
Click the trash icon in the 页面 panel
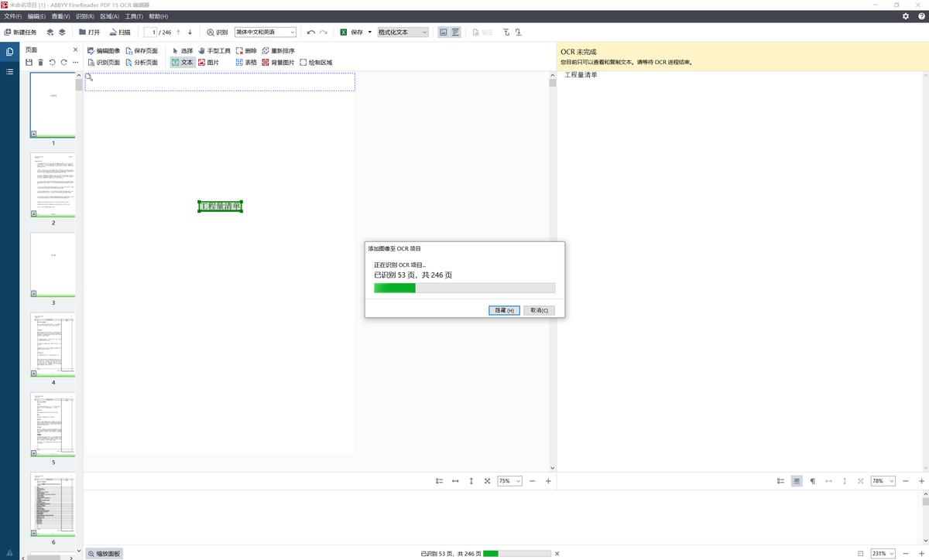pos(40,63)
